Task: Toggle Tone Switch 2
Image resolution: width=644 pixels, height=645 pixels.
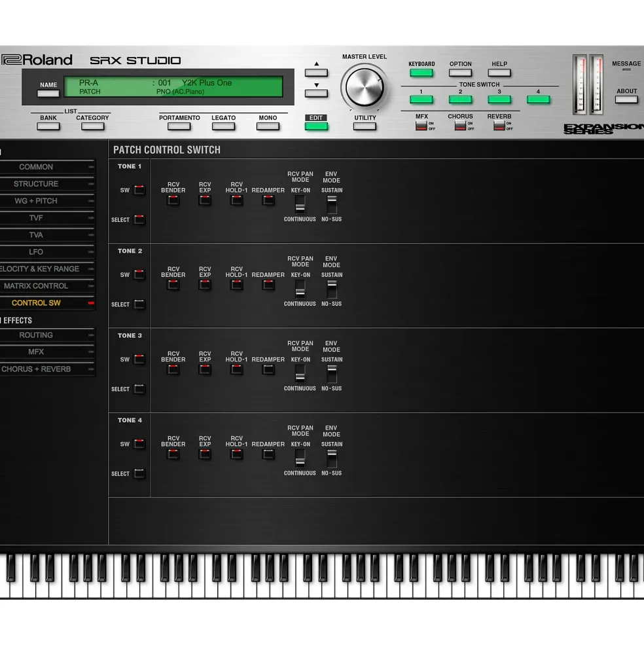Action: 460,100
